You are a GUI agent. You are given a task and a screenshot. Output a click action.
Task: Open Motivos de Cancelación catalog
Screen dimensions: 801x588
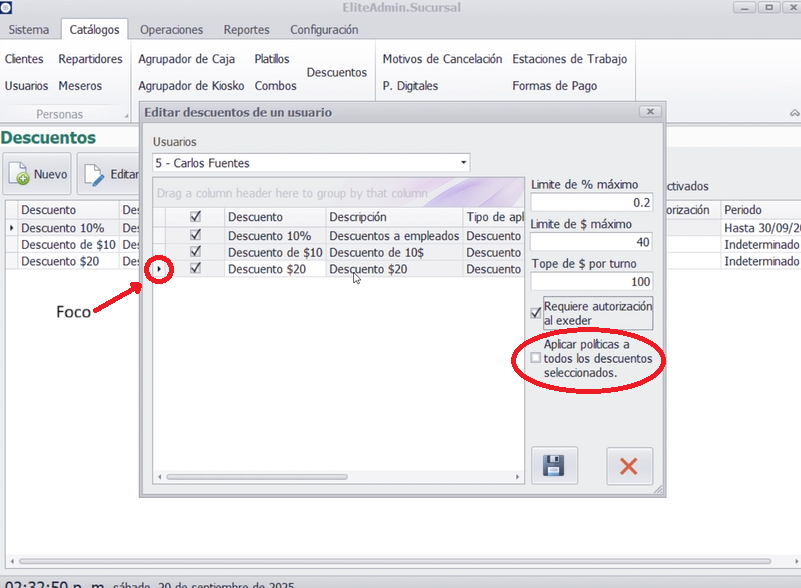click(442, 59)
